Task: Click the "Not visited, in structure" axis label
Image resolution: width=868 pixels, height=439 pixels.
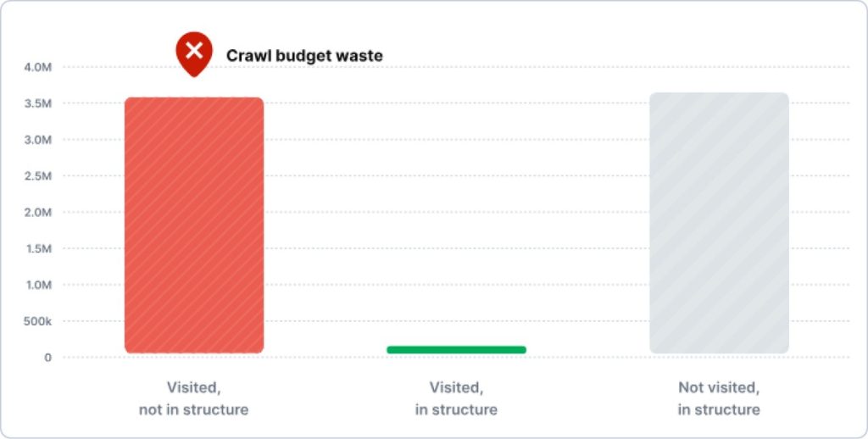Action: click(x=719, y=398)
